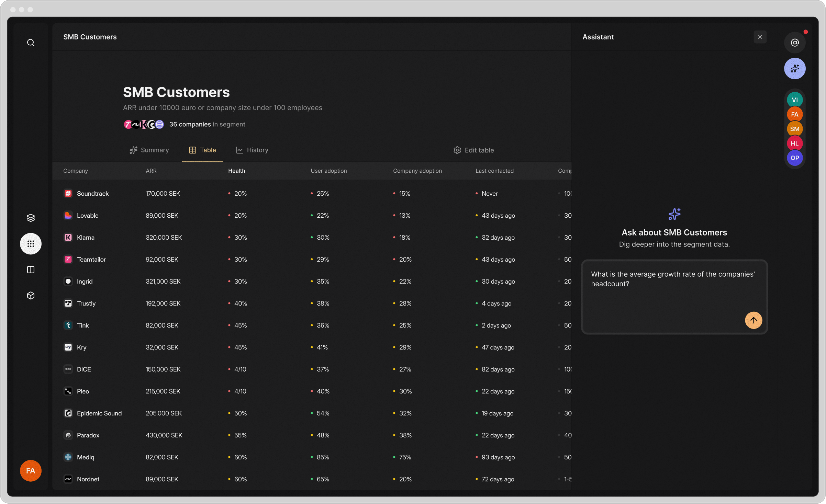Viewport: 826px width, 504px height.
Task: Open the History tab
Action: [x=252, y=150]
